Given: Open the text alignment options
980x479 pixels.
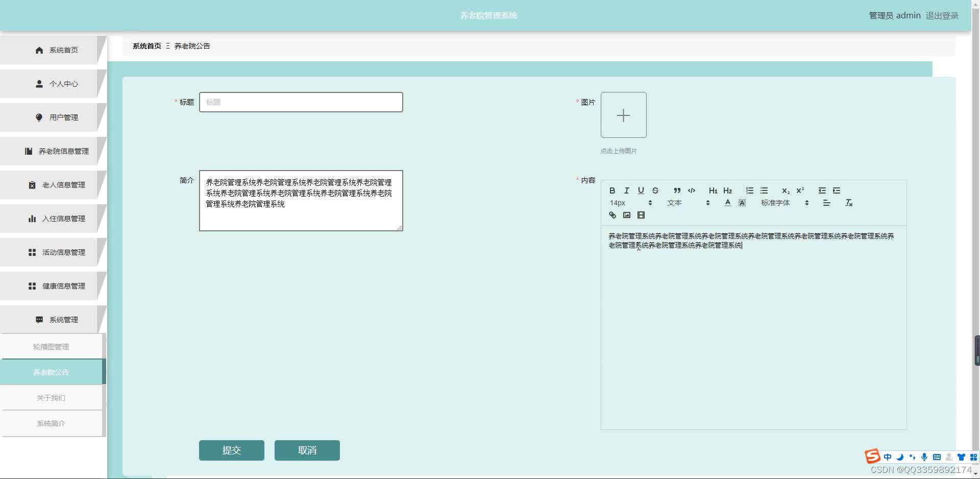Looking at the screenshot, I should click(826, 203).
